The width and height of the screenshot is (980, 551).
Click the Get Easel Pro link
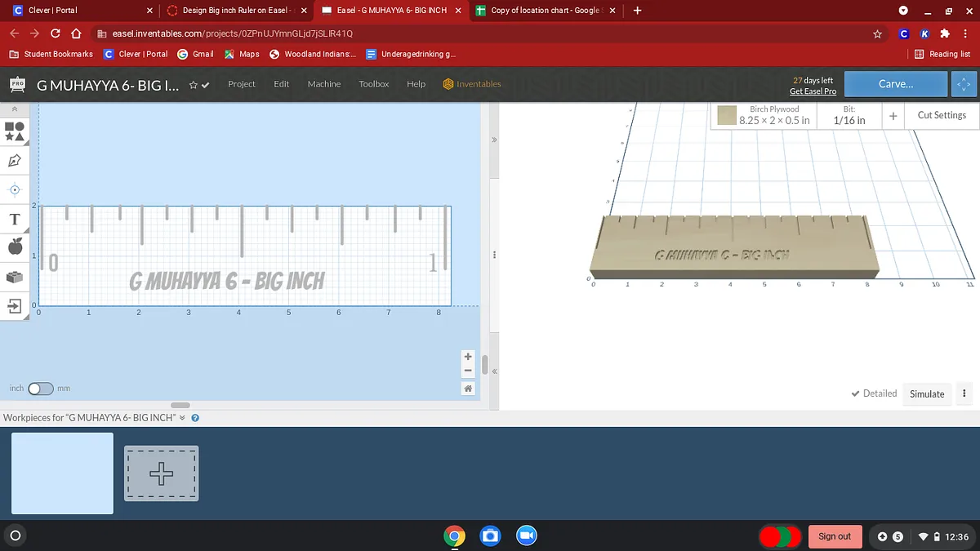point(813,91)
